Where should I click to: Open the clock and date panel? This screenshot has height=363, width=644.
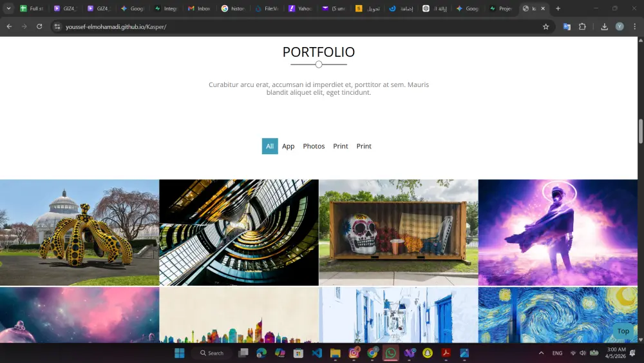pyautogui.click(x=615, y=353)
